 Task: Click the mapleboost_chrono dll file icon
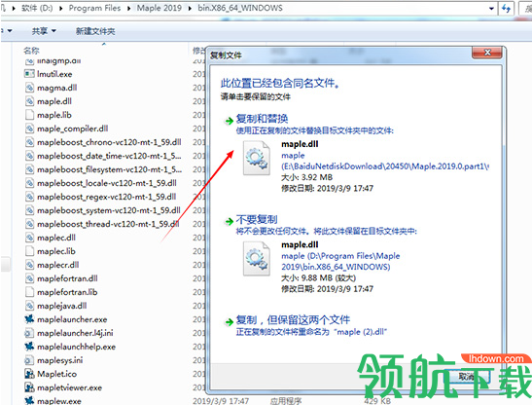click(29, 142)
